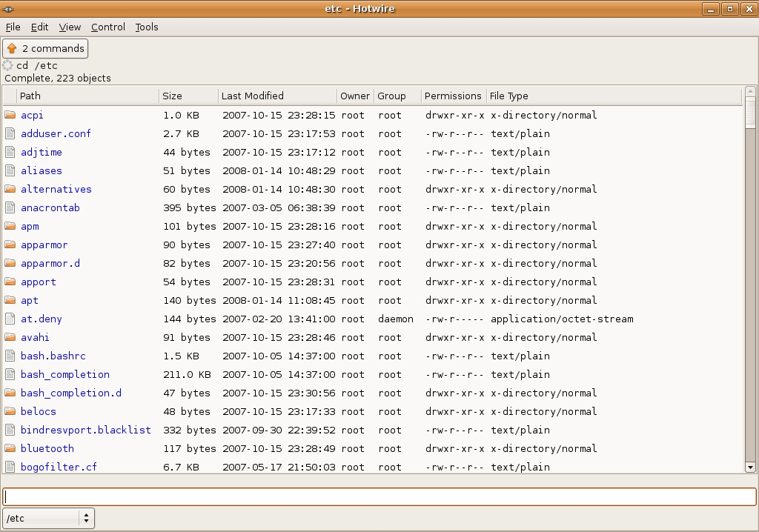Image resolution: width=759 pixels, height=532 pixels.
Task: Sort by Path column header
Action: [87, 96]
